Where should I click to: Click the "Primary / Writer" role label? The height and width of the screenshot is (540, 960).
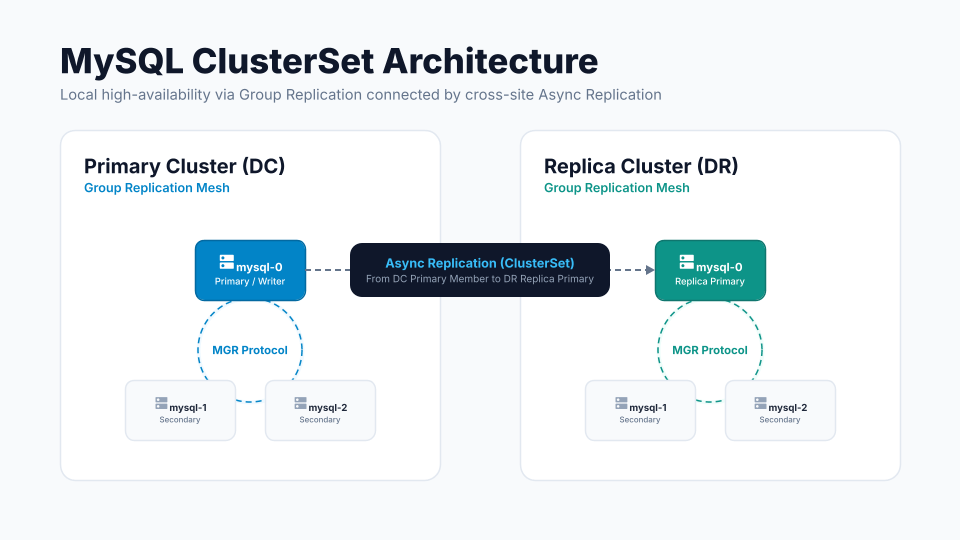click(x=250, y=282)
